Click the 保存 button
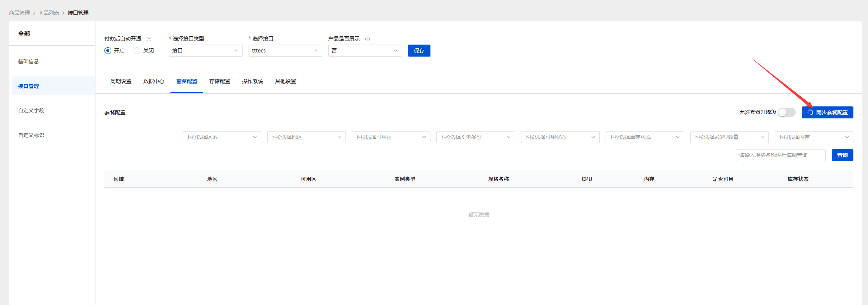The width and height of the screenshot is (868, 305). 419,51
